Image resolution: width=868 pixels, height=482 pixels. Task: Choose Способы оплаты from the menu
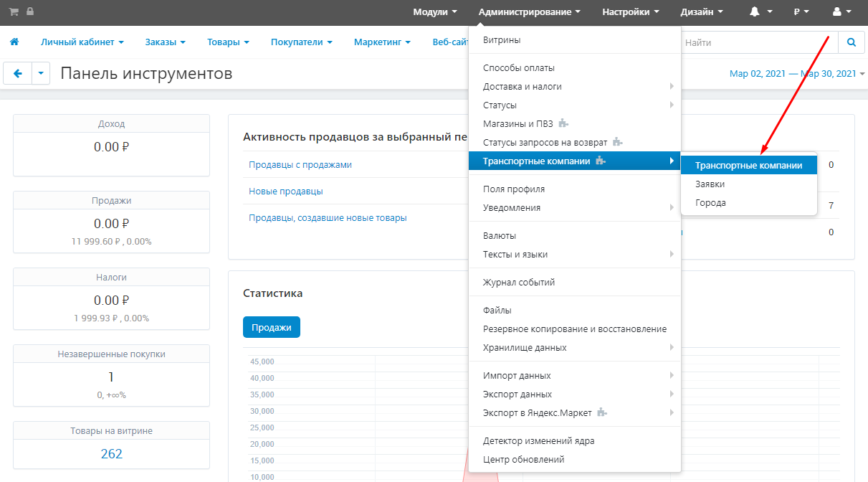[x=519, y=68]
